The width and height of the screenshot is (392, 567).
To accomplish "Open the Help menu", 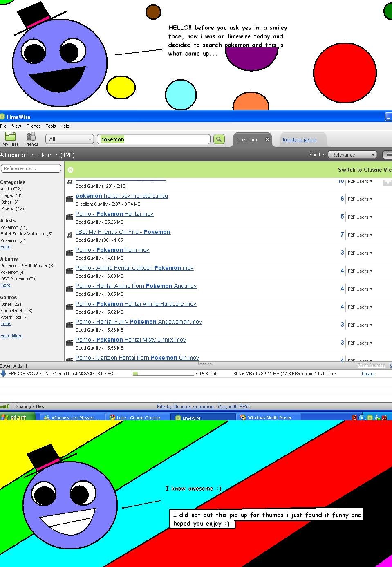I will (x=65, y=126).
